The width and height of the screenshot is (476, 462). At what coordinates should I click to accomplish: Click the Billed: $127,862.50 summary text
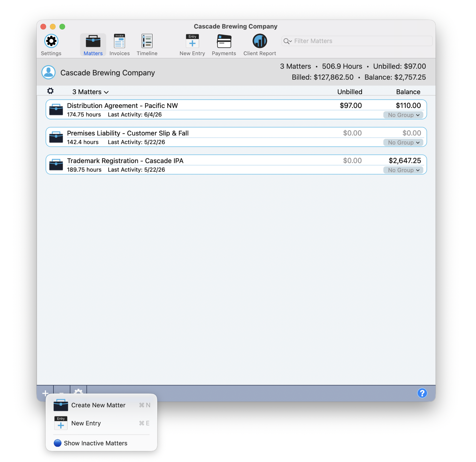pos(322,77)
